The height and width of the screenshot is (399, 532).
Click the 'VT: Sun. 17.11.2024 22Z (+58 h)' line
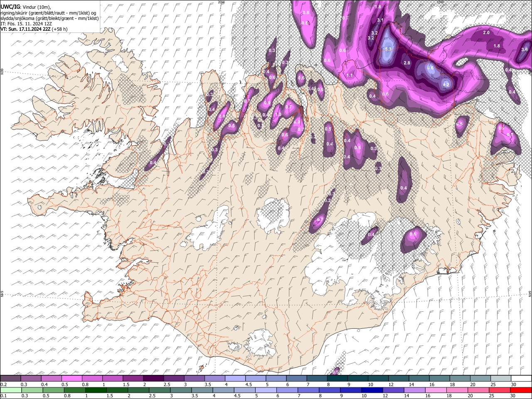click(34, 29)
